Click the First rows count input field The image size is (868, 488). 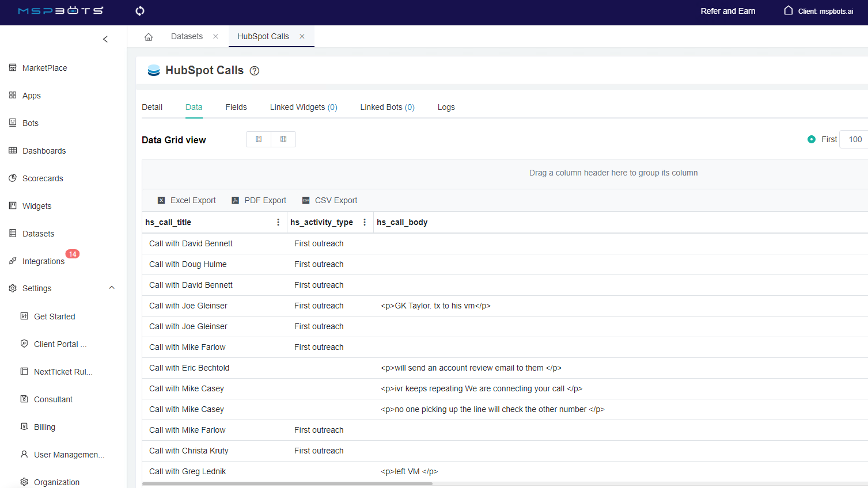[854, 139]
